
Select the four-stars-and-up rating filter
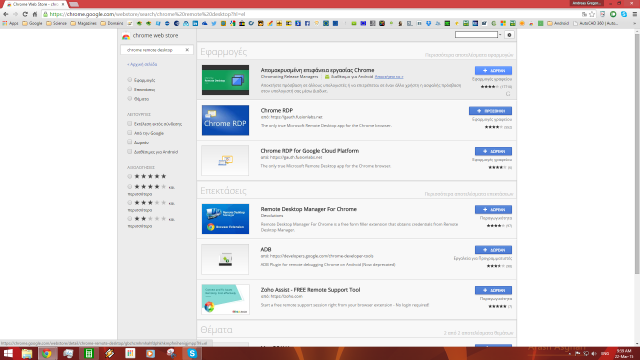129,187
